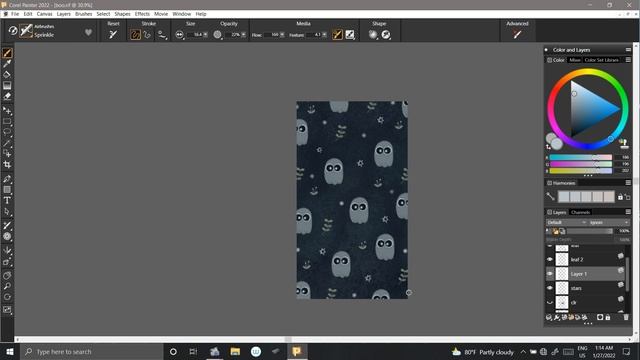Switch to the Color Set Libraries tab

602,60
